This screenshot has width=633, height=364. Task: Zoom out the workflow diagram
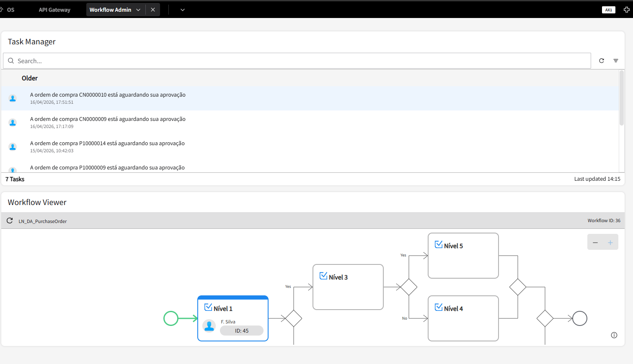point(595,243)
